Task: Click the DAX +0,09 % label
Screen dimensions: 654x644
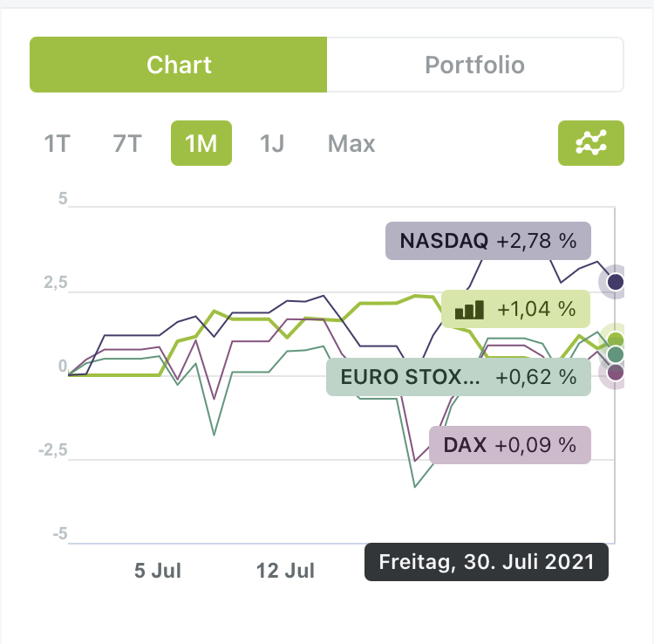Action: pos(510,444)
